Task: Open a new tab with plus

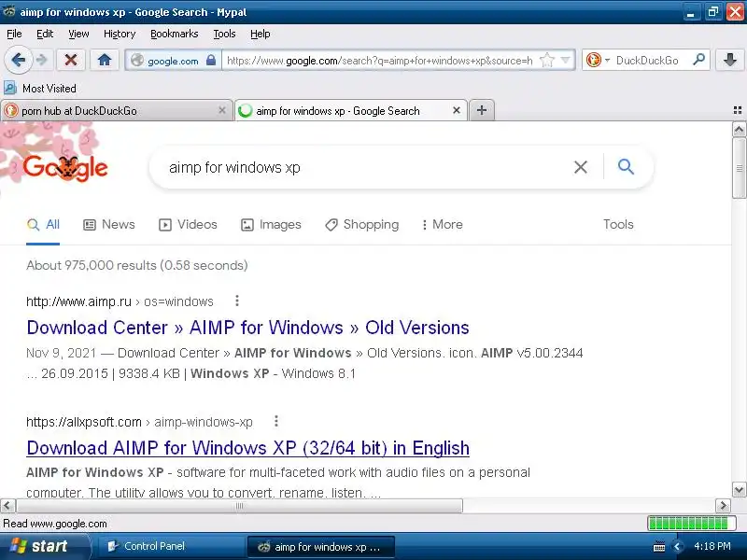Action: (482, 110)
